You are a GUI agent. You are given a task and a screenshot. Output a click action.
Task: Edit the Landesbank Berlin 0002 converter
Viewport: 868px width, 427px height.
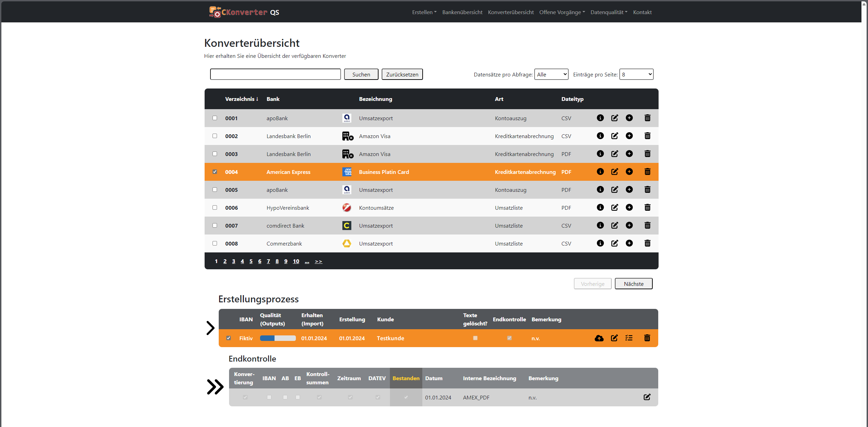point(614,136)
